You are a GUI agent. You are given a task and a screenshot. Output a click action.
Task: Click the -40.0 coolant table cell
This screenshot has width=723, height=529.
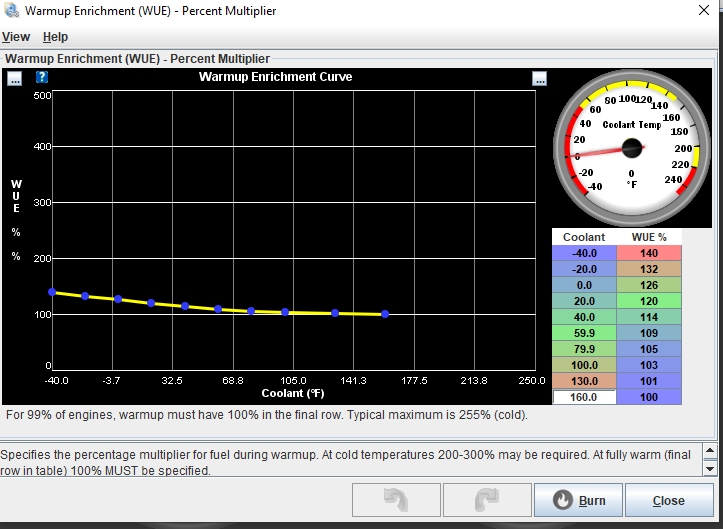click(584, 254)
